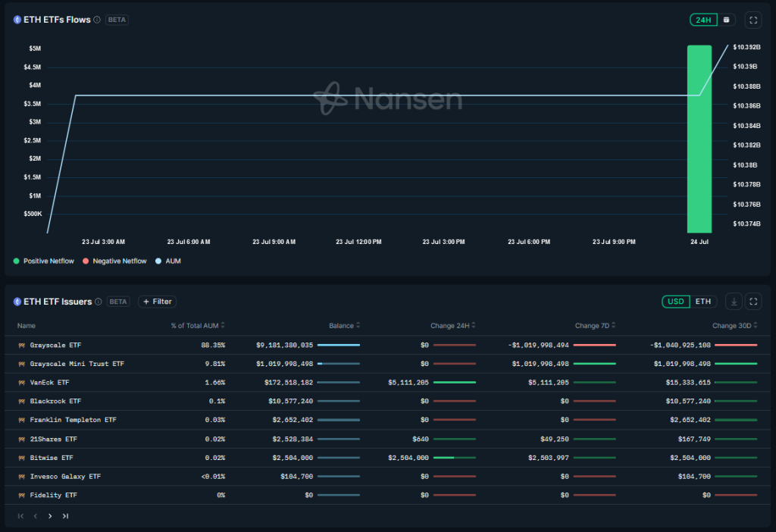This screenshot has height=532, width=776.
Task: Switch issuers table to ETH values
Action: click(702, 302)
